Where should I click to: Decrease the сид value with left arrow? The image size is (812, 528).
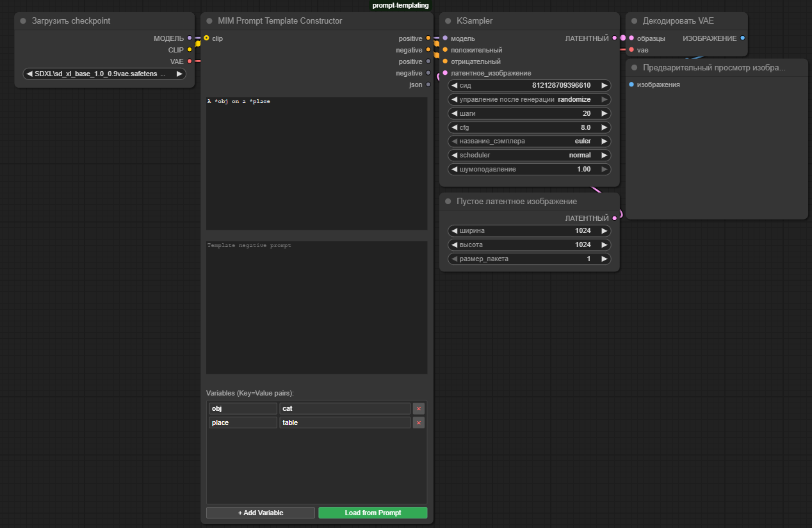pos(454,85)
